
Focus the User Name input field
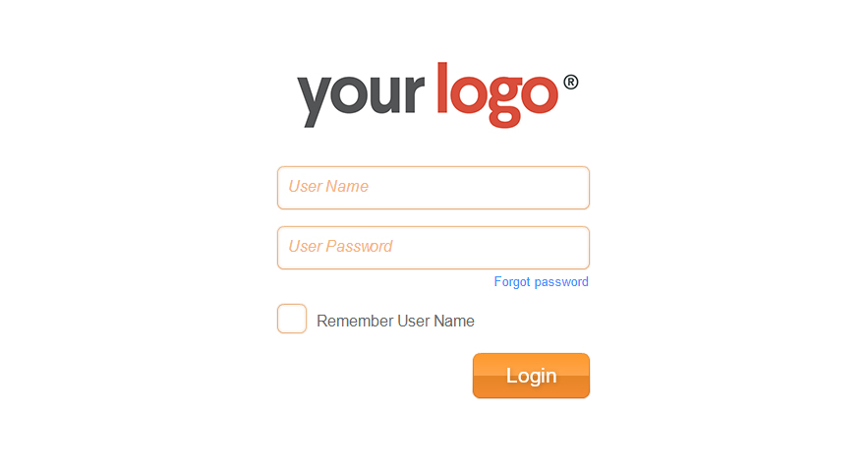[434, 188]
